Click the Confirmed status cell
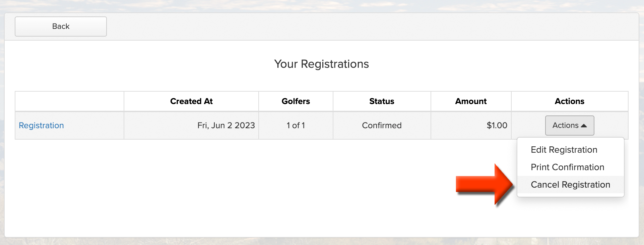Image resolution: width=644 pixels, height=245 pixels. pos(382,126)
